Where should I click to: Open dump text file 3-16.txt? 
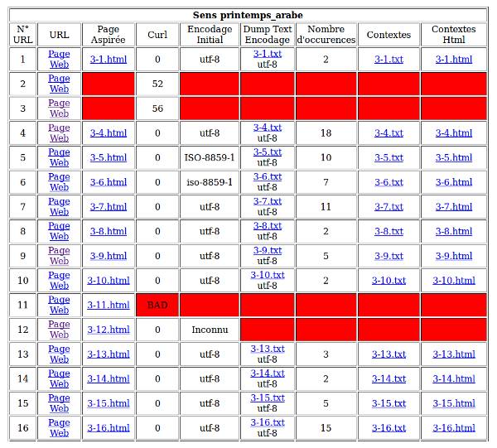[268, 422]
